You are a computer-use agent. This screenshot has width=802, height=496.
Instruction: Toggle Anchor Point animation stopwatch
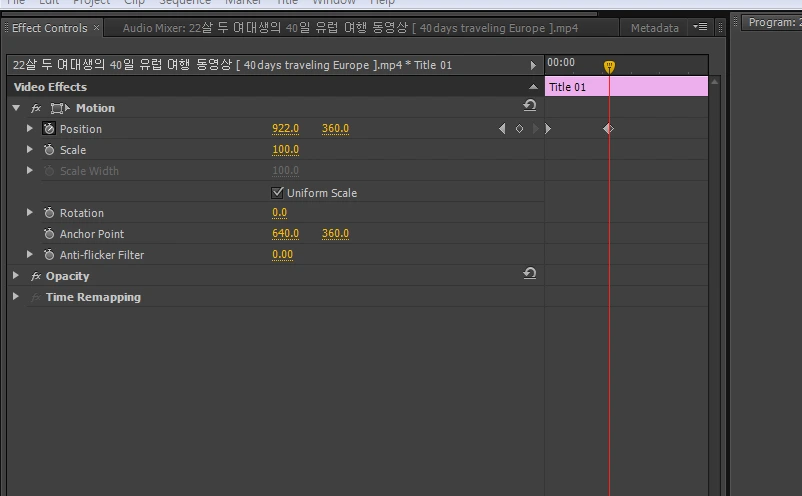click(49, 234)
